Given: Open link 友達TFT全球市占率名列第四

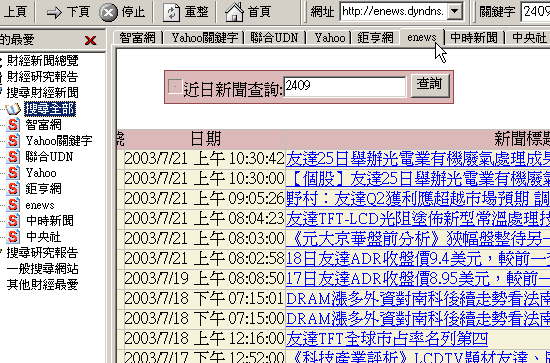Looking at the screenshot, I should point(387,338).
